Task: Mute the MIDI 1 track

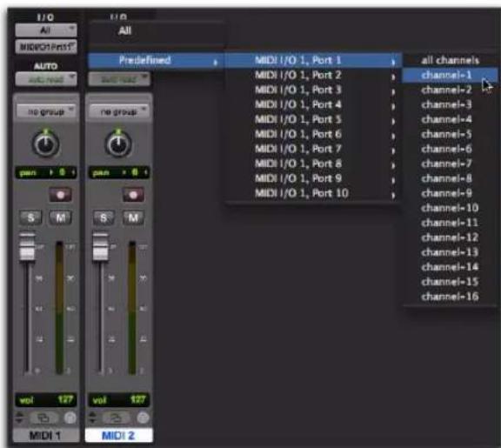Action: [60, 218]
